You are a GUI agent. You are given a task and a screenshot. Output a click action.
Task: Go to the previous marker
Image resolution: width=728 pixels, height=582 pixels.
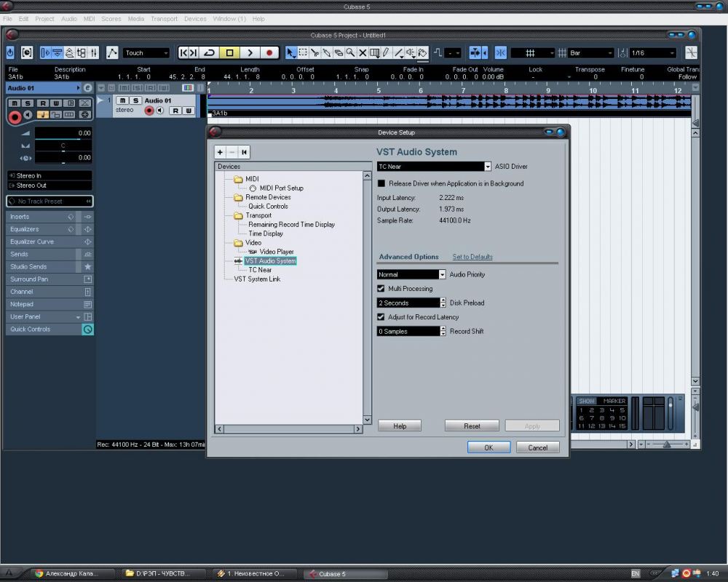[x=183, y=53]
